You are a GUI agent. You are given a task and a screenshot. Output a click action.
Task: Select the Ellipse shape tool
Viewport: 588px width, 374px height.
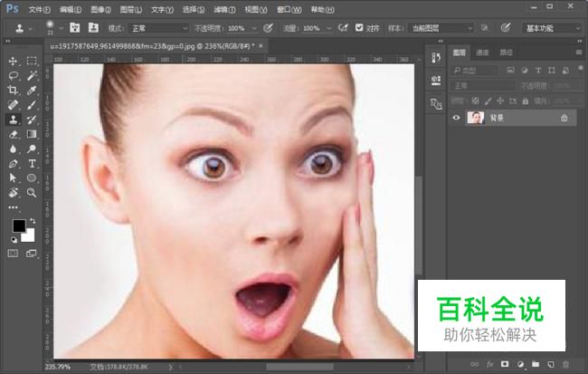click(32, 178)
